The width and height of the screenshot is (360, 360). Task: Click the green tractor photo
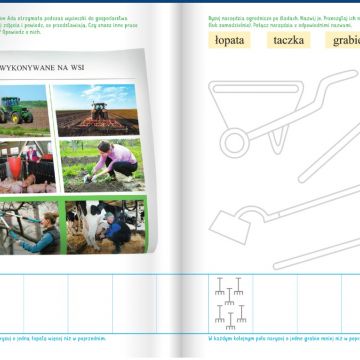(x=24, y=110)
